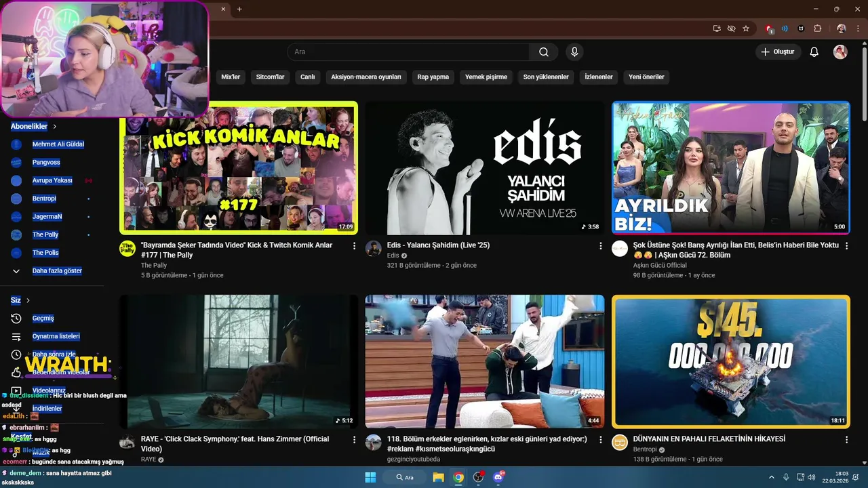This screenshot has height=488, width=868.
Task: Click Bentropi channel avatar under video
Action: [620, 443]
